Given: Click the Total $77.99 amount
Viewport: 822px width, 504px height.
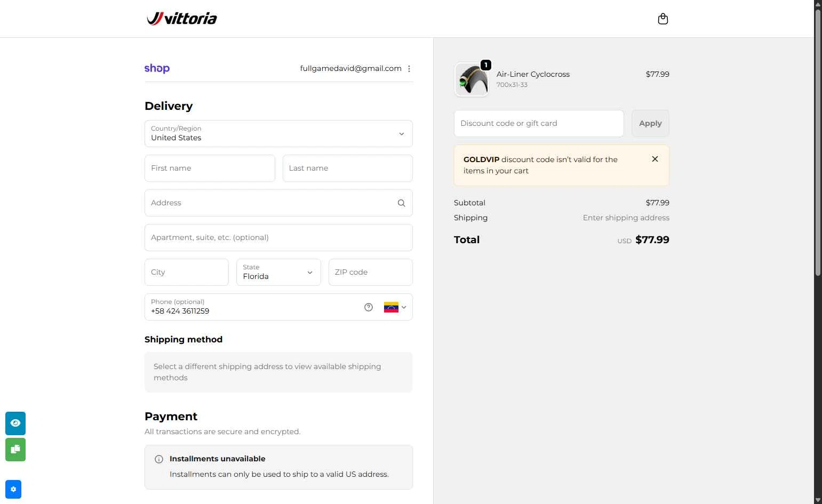Looking at the screenshot, I should tap(652, 240).
